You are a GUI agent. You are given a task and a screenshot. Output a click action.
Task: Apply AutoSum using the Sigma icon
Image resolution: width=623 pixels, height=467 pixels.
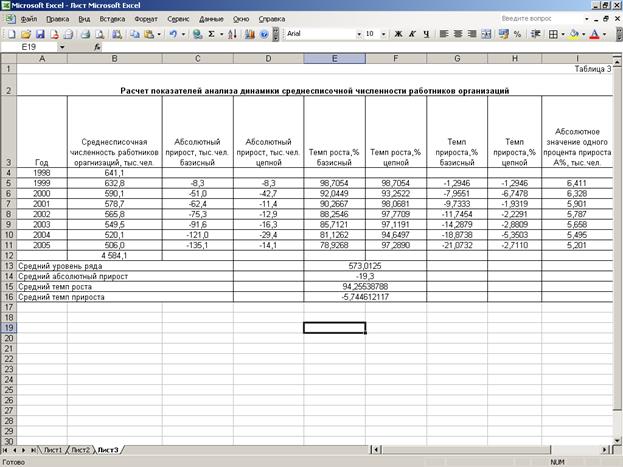(x=211, y=34)
